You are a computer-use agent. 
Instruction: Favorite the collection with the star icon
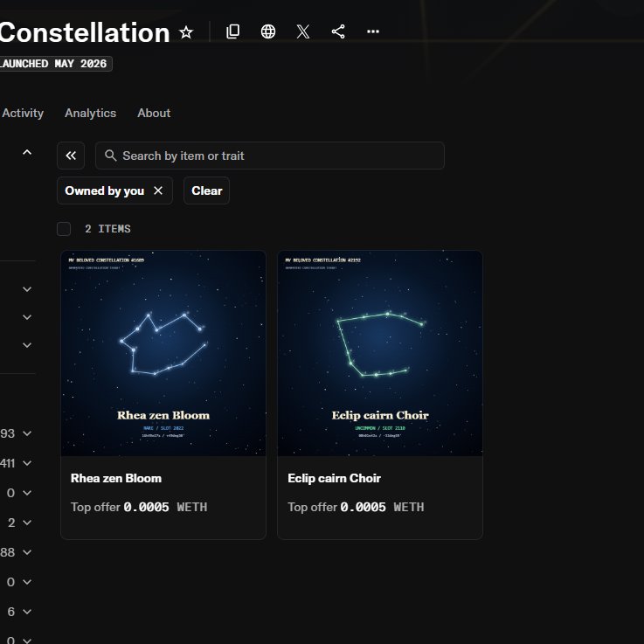point(186,32)
